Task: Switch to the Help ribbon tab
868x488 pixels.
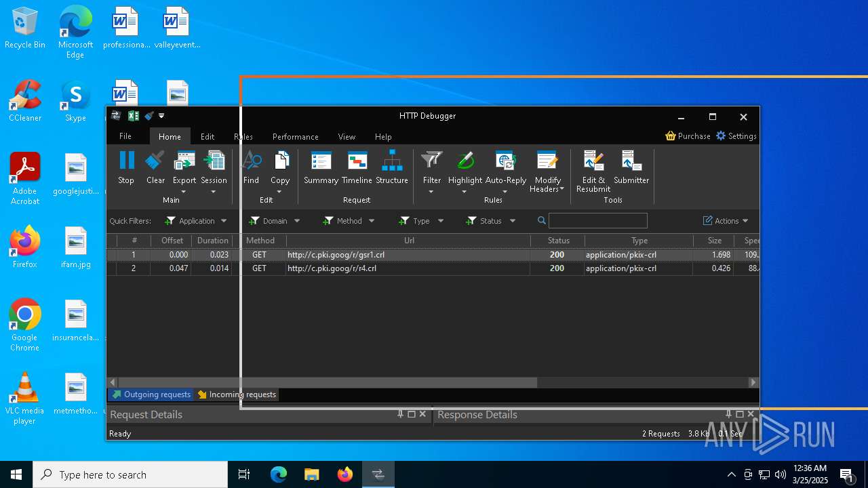Action: 383,136
